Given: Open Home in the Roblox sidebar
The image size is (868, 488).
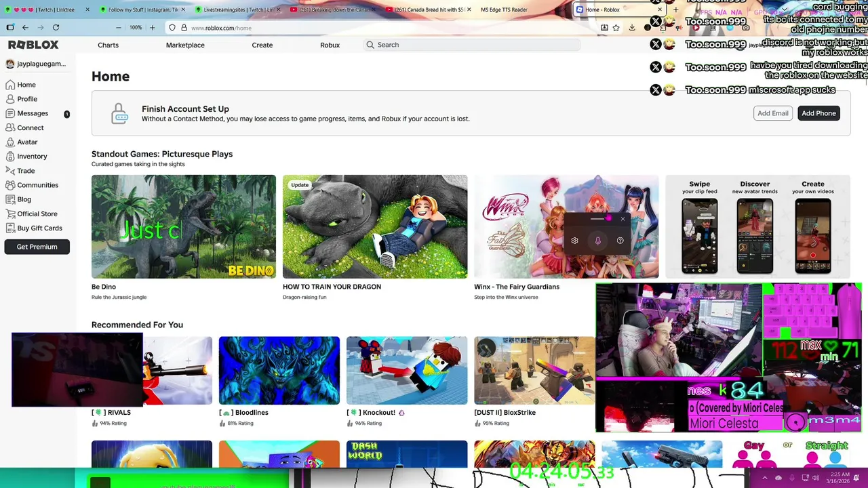Looking at the screenshot, I should [20, 85].
